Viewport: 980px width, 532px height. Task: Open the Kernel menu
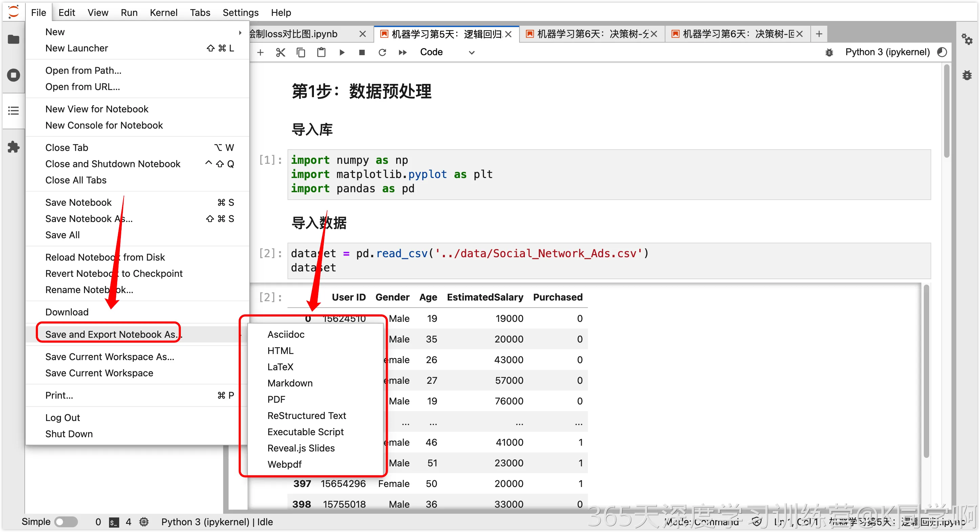tap(164, 13)
